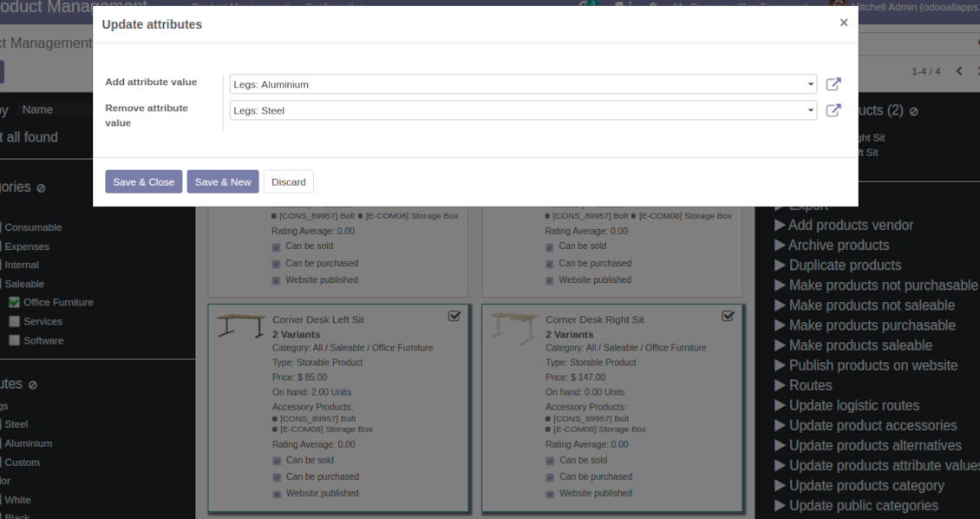Screen dimensions: 980x519
Task: Open Corner Desk Right Sit product title
Action: click(x=594, y=319)
